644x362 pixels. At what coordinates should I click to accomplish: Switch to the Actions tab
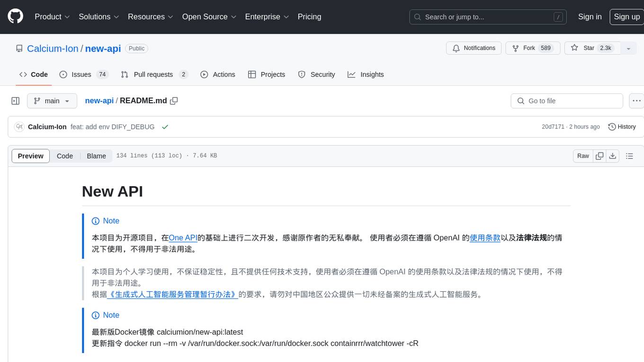pyautogui.click(x=218, y=74)
